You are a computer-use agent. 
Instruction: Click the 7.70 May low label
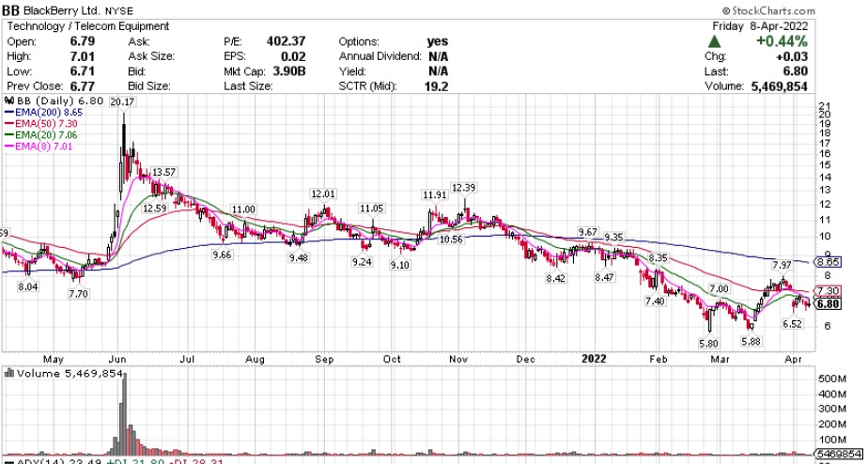[78, 294]
